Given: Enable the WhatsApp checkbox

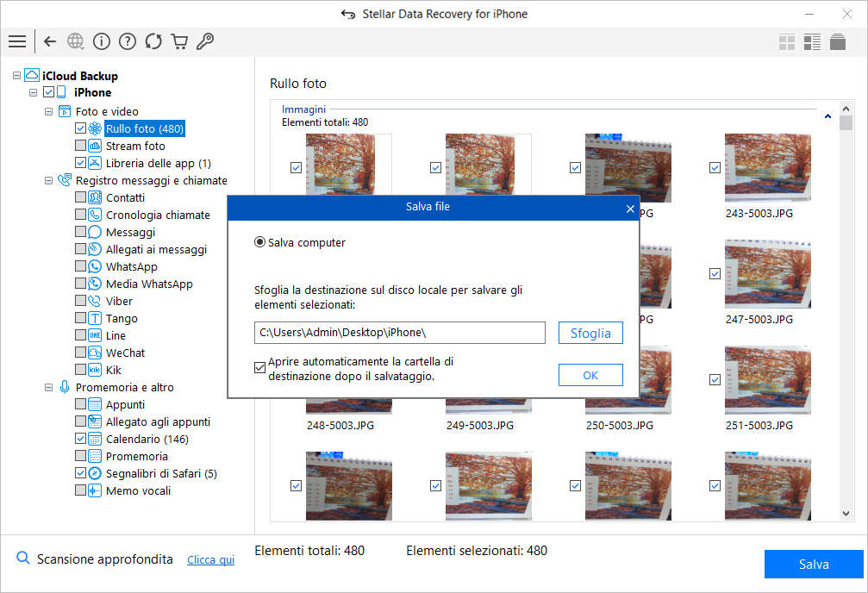Looking at the screenshot, I should 80,266.
